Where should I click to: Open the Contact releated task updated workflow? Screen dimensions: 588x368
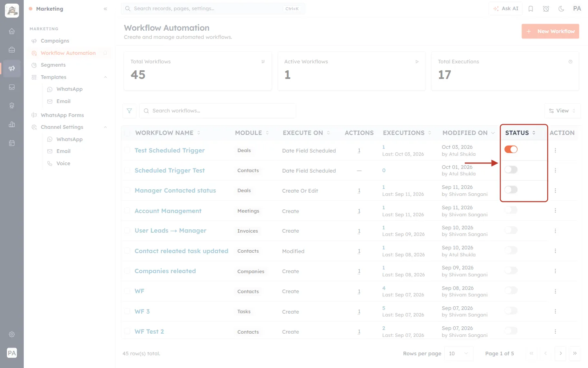(181, 251)
